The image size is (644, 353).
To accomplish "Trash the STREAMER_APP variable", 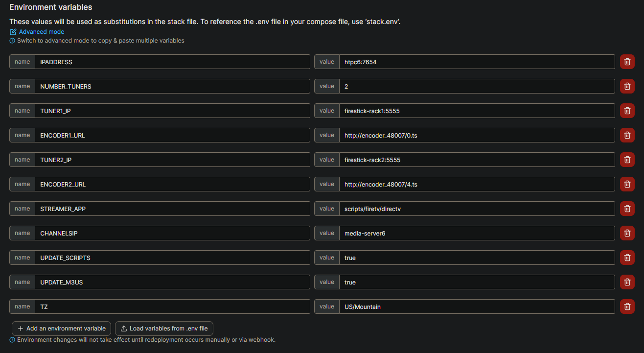I will (x=627, y=209).
